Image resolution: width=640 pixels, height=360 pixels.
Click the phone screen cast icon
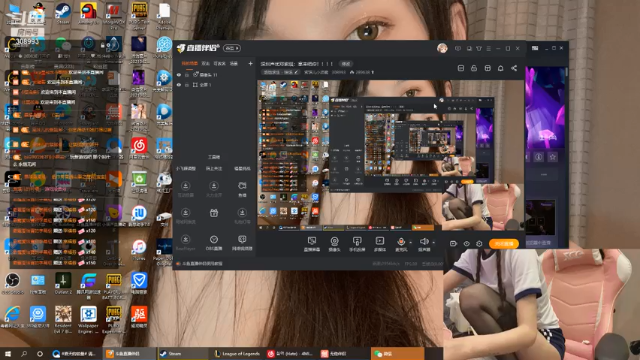pos(357,241)
